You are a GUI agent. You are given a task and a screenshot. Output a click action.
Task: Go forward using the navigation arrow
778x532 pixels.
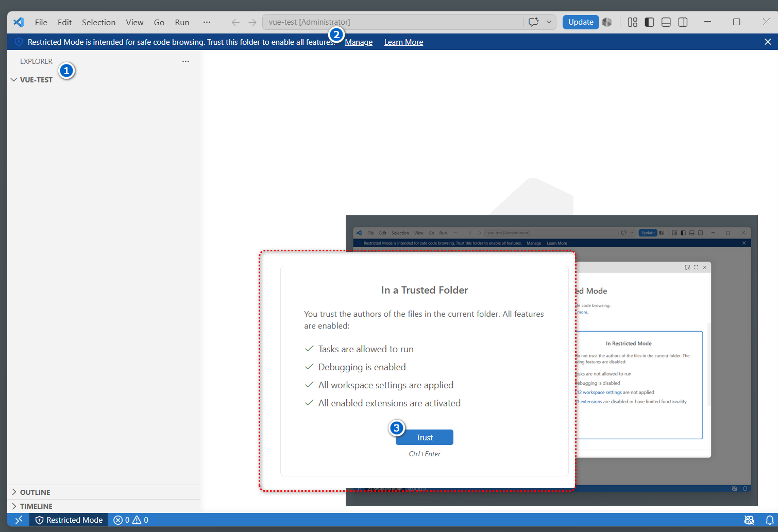click(252, 22)
